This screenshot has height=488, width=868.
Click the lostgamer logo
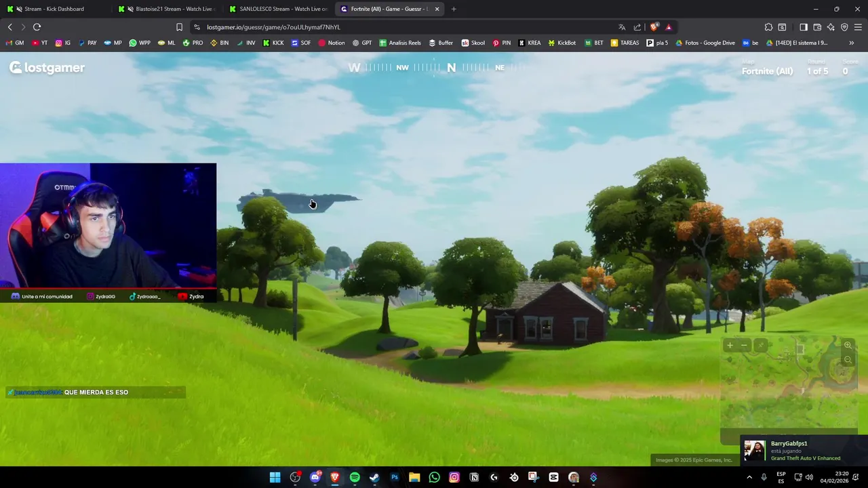click(47, 68)
